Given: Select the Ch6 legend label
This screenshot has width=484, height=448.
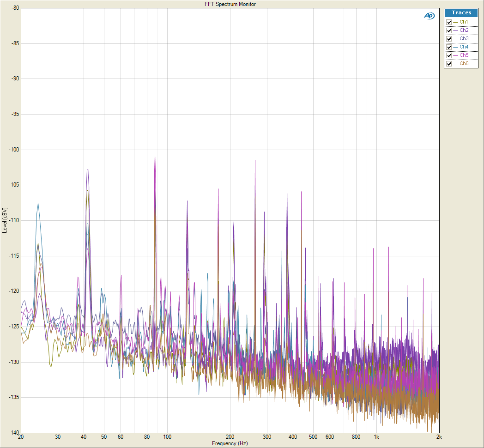Looking at the screenshot, I should coord(464,64).
